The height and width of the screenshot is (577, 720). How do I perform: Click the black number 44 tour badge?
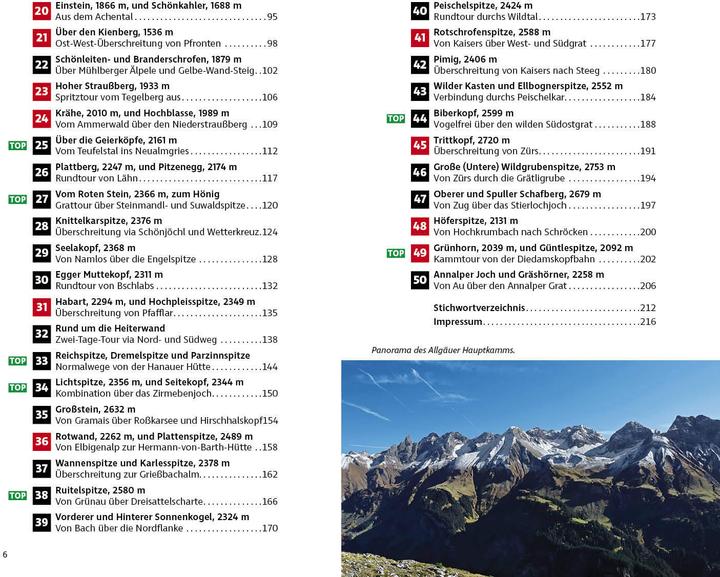click(x=420, y=118)
